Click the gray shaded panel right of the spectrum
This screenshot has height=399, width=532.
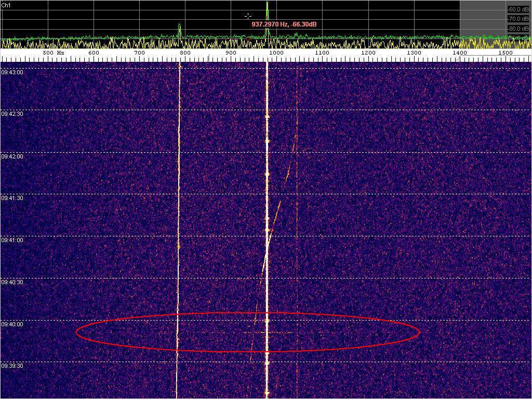(483, 18)
